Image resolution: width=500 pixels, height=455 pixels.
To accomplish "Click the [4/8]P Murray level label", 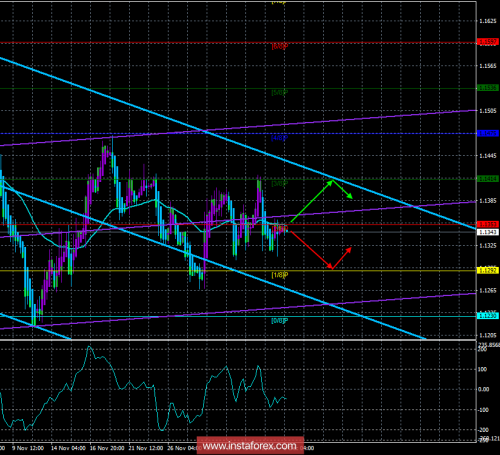I will [280, 138].
